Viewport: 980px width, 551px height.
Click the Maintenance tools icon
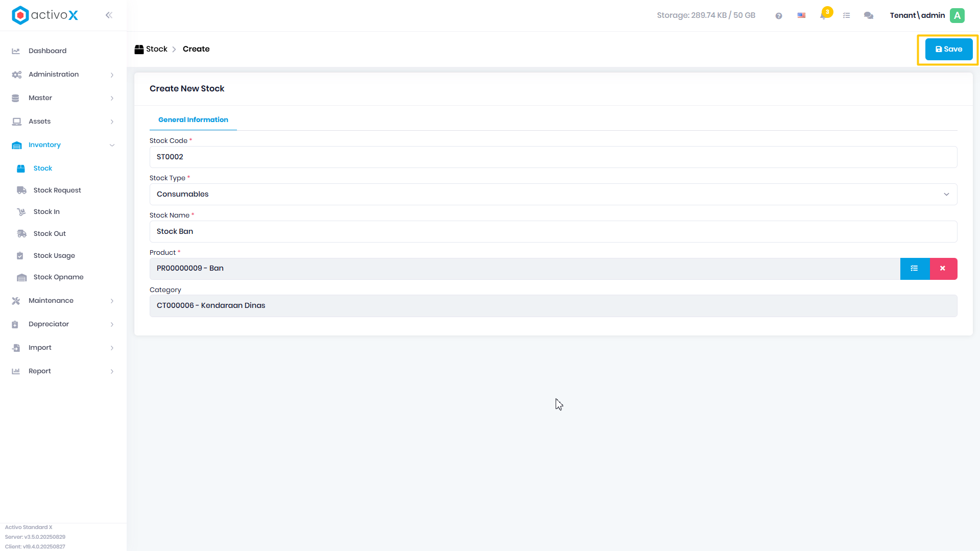click(16, 301)
